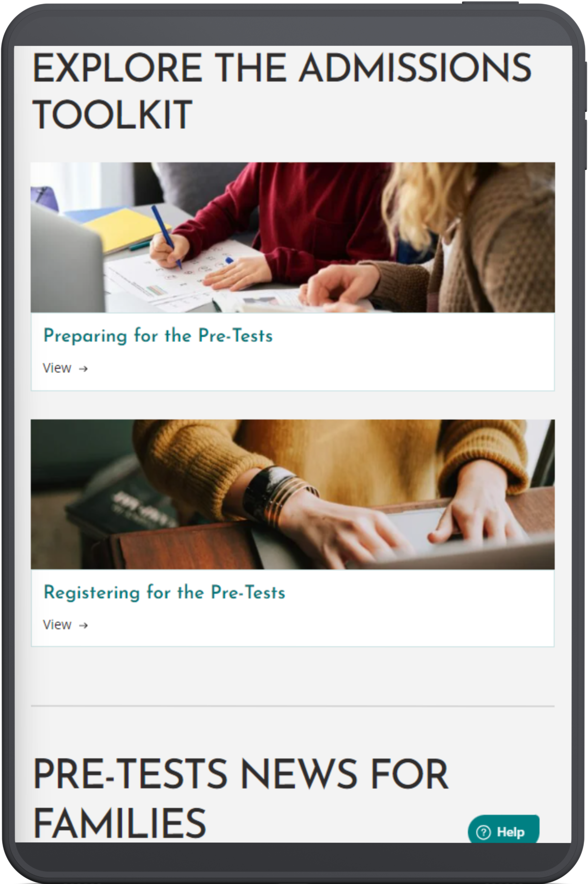Screen dimensions: 588x884
Task: Click the horizontal divider line above the news heading
Action: [293, 706]
